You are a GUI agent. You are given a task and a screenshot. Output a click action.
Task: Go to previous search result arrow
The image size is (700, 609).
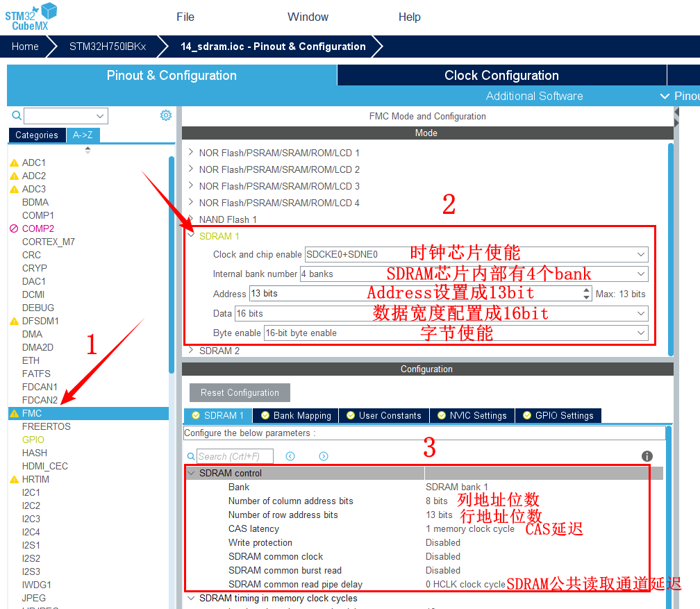point(290,456)
